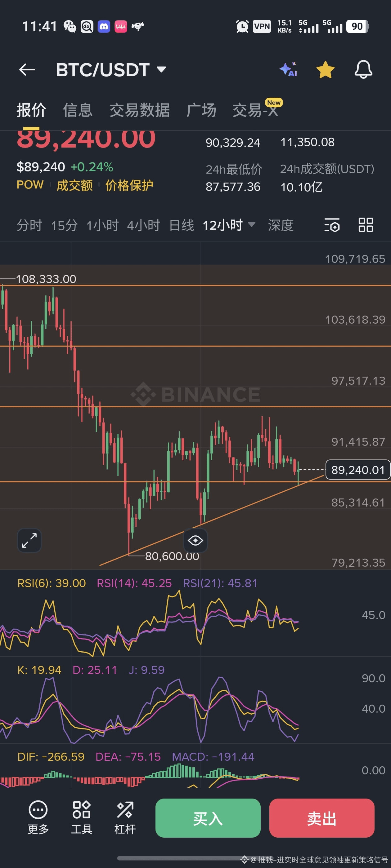The image size is (391, 868).
Task: Tap the 108,333.00 high price marker
Action: [x=46, y=279]
